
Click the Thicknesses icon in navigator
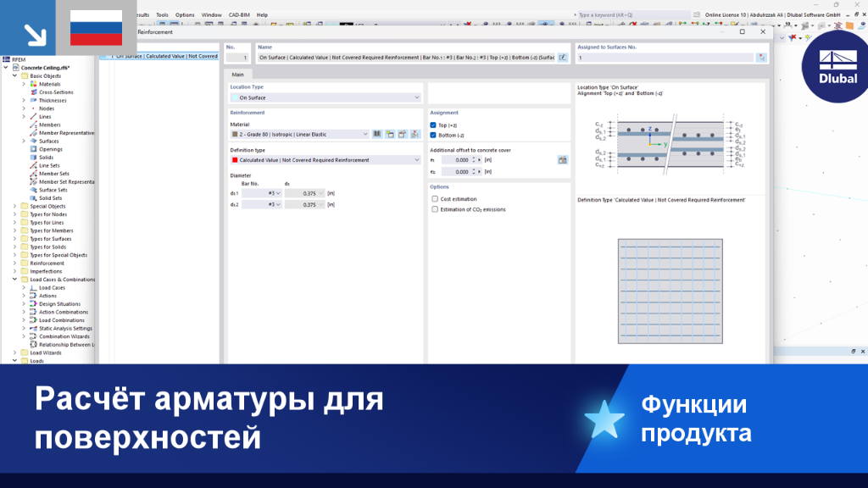click(x=33, y=101)
